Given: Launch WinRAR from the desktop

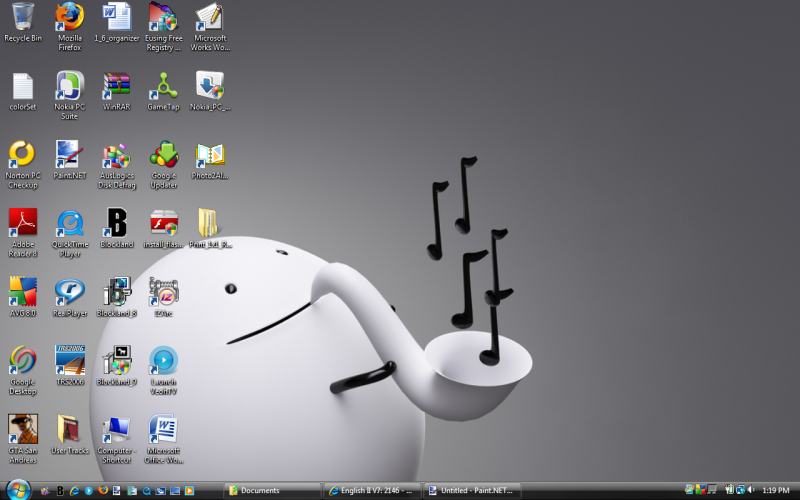Looking at the screenshot, I should 117,92.
